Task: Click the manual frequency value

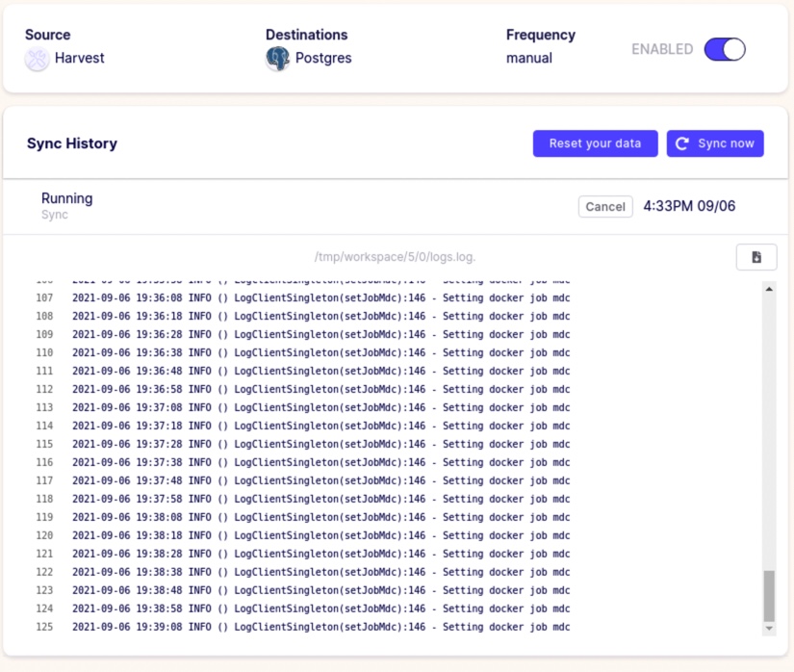Action: pos(529,58)
